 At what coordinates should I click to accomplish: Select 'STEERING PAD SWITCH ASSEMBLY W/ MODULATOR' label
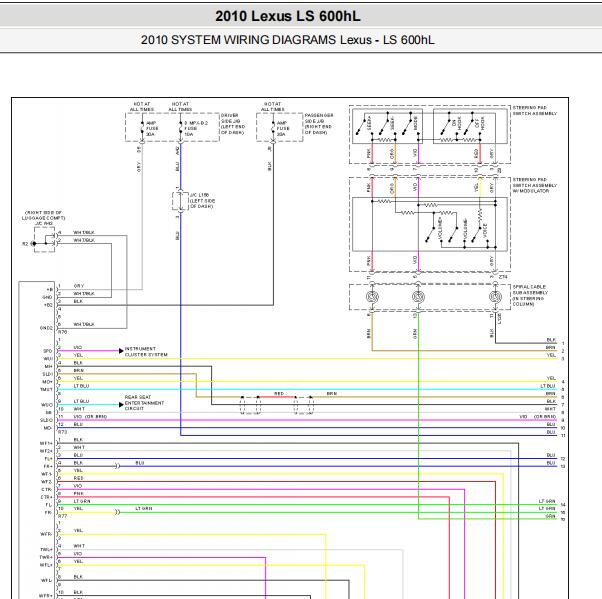535,185
